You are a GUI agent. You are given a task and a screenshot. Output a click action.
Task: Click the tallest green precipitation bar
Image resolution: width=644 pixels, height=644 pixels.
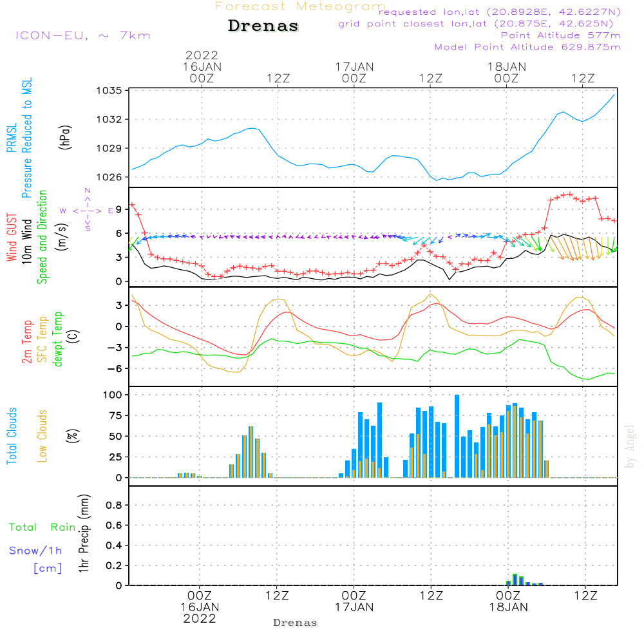tap(515, 579)
